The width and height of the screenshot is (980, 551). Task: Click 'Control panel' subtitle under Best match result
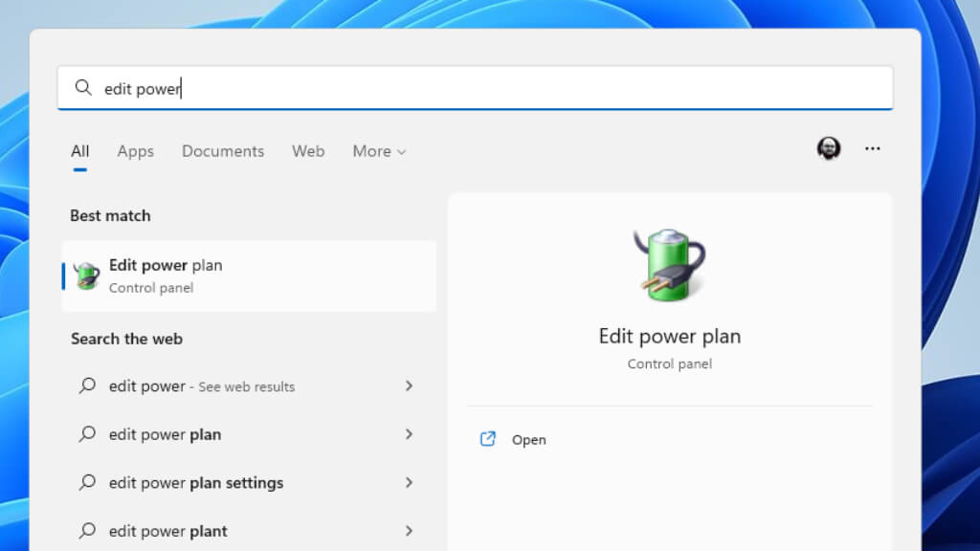click(x=151, y=288)
